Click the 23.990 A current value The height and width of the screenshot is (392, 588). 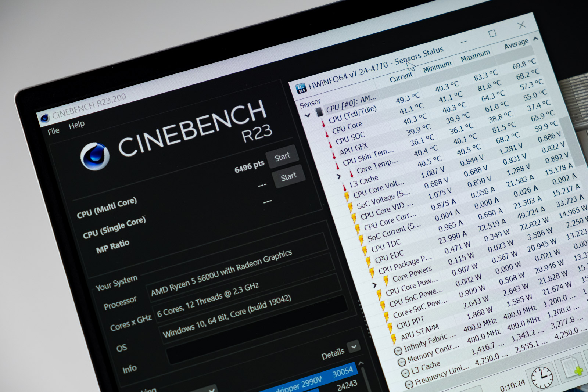point(452,238)
